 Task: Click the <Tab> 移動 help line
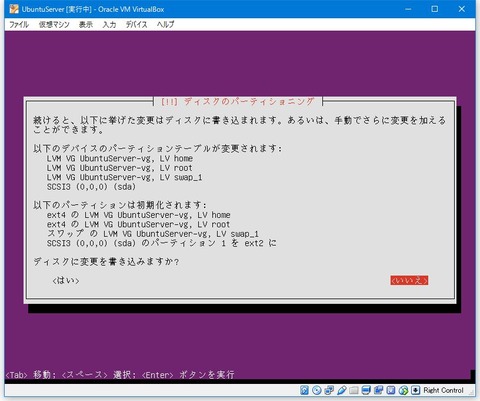(x=120, y=375)
